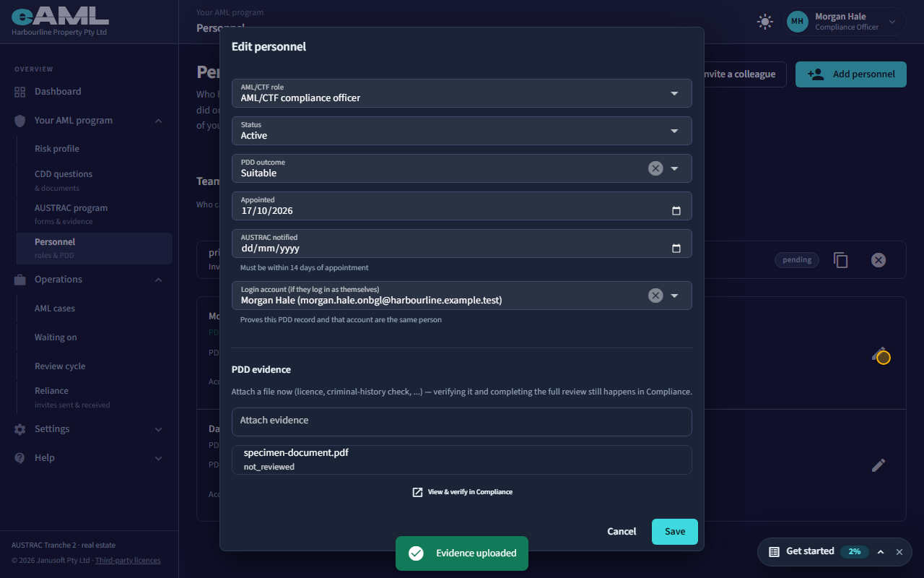
Task: Save the personnel edits
Action: [675, 532]
